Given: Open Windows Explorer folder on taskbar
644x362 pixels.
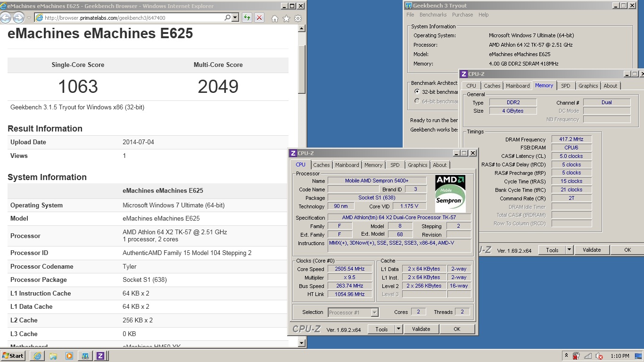Looking at the screenshot, I should point(53,356).
